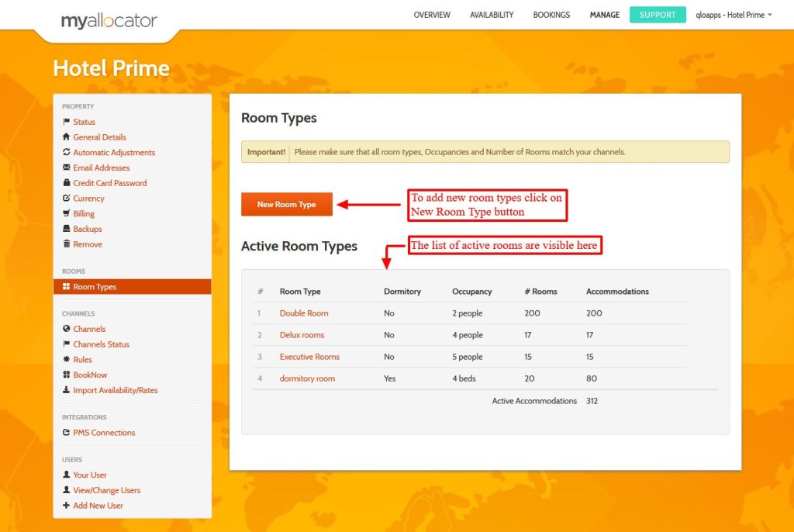Click the cart icon next to Billing
Screen dimensions: 794x532
(x=66, y=213)
